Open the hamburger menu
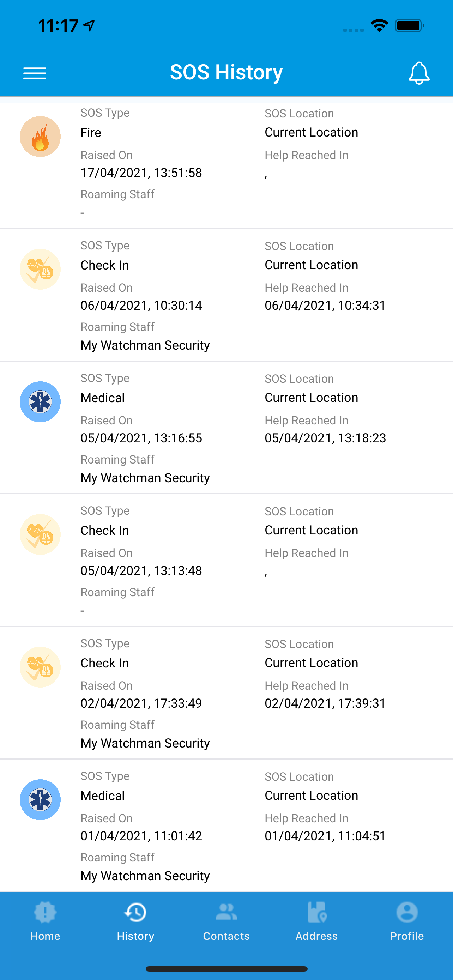The height and width of the screenshot is (980, 453). click(x=35, y=73)
